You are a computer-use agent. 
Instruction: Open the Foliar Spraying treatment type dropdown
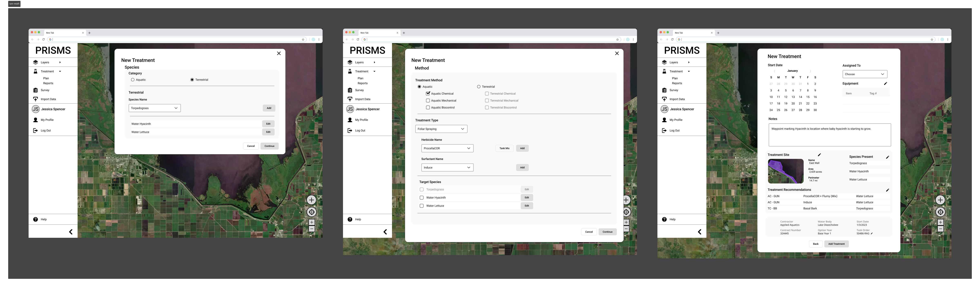tap(441, 129)
